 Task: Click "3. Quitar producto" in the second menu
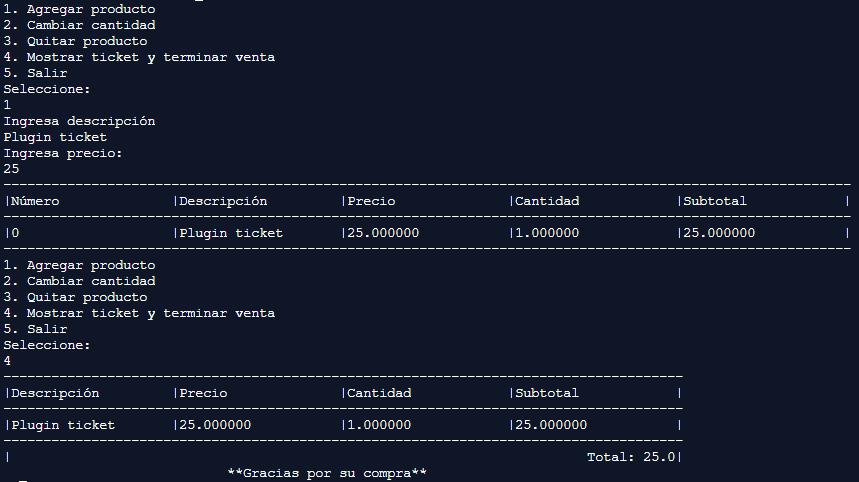click(75, 297)
